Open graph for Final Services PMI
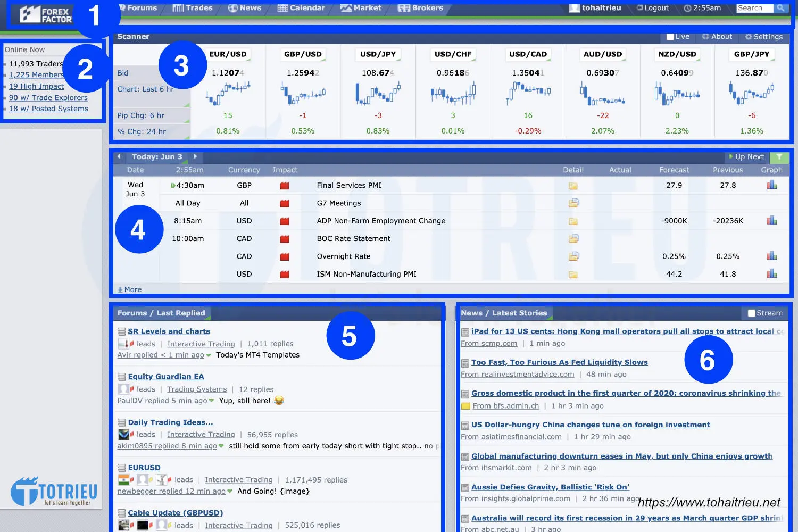The width and height of the screenshot is (798, 532). (771, 185)
